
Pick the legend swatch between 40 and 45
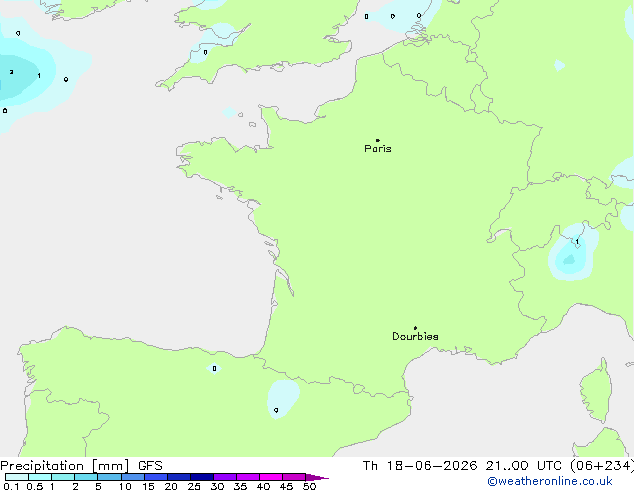pos(271,477)
